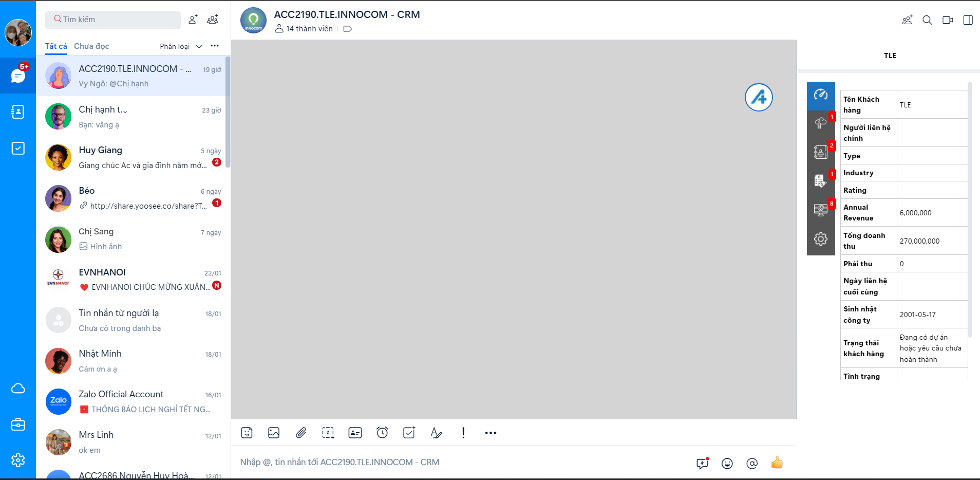This screenshot has height=480, width=980.
Task: Expand the Phân loại dropdown
Action: [181, 46]
